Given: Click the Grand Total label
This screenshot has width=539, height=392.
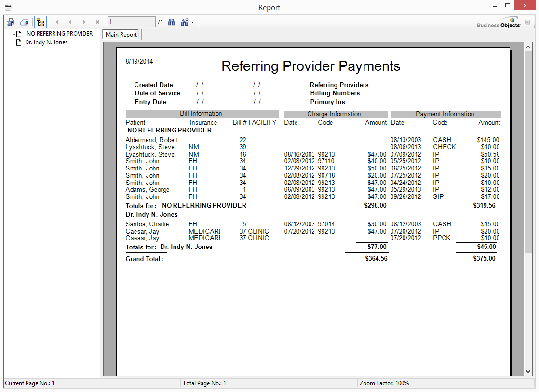Looking at the screenshot, I should click(144, 259).
